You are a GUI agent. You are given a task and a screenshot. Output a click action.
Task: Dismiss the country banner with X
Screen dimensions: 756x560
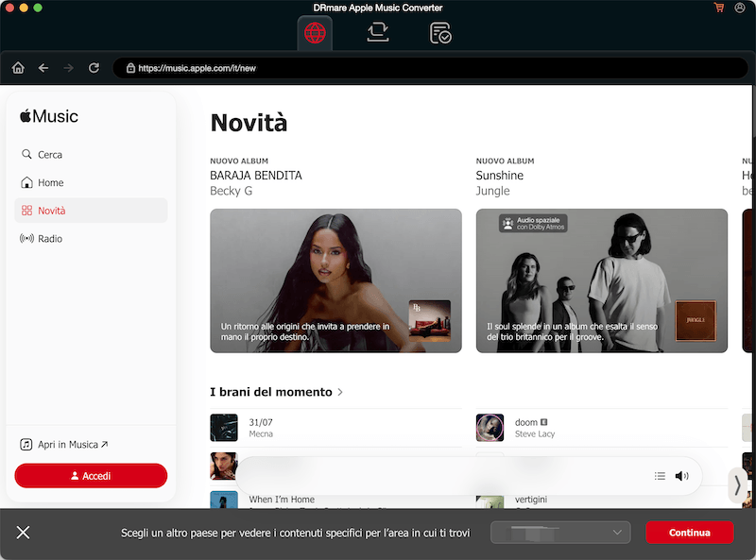[23, 533]
